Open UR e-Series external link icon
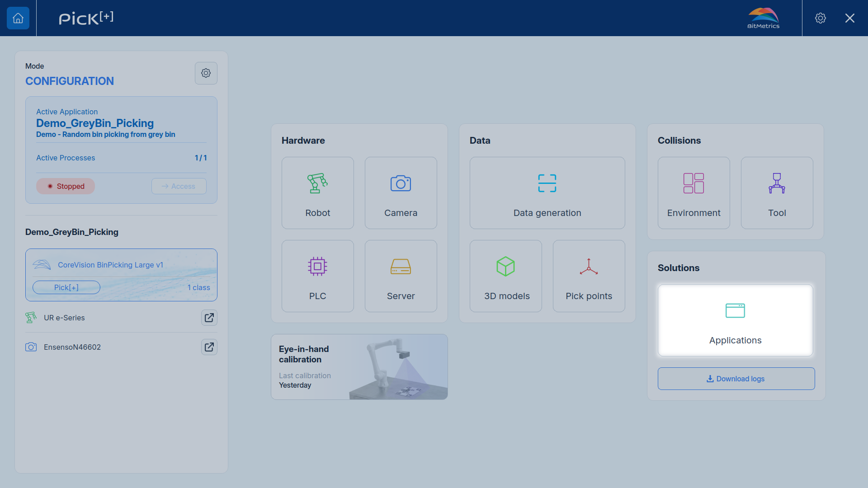 (209, 318)
